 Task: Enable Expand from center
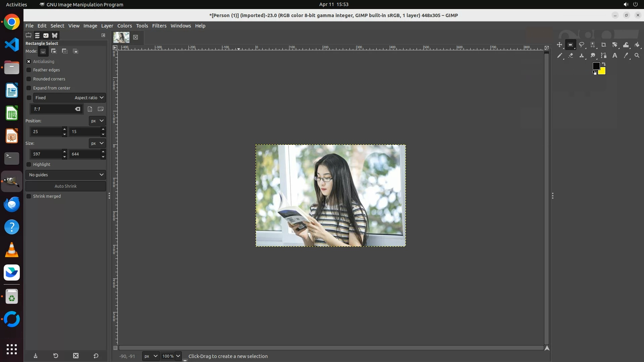(x=29, y=88)
